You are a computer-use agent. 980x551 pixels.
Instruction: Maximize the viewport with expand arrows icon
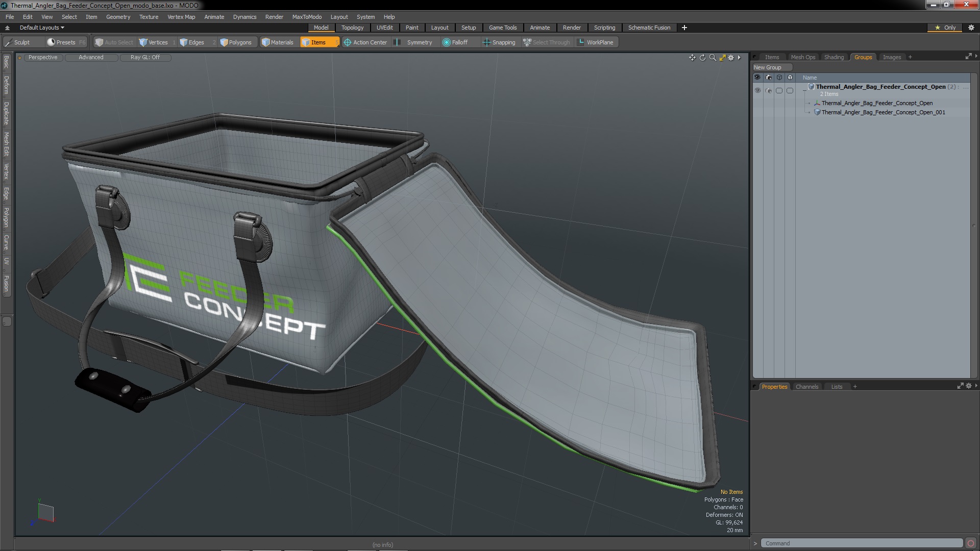[x=722, y=58]
